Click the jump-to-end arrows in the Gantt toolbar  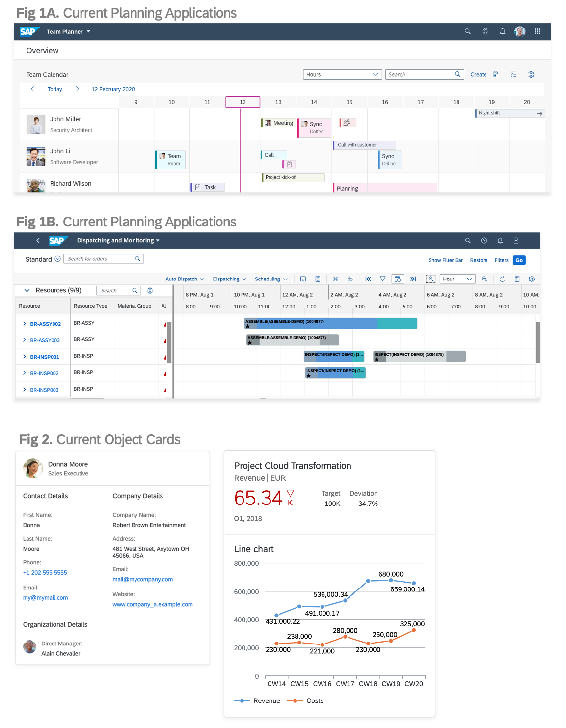[413, 279]
